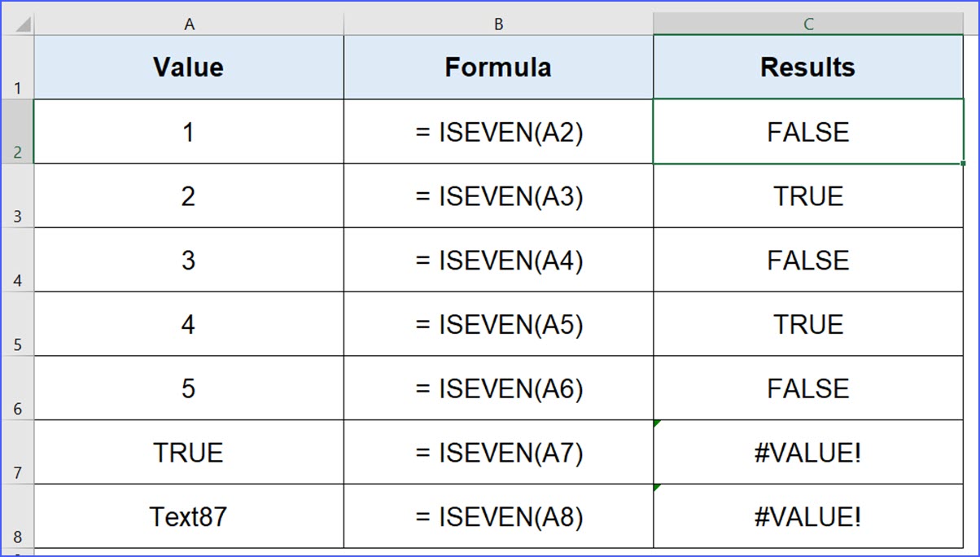Image resolution: width=980 pixels, height=557 pixels.
Task: Select column C by clicking its header
Action: (807, 24)
